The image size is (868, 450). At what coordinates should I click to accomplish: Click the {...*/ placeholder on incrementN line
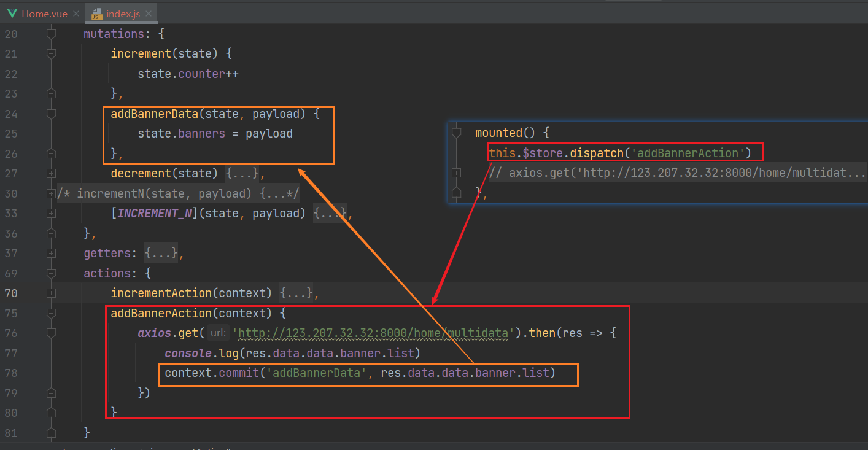tap(279, 193)
